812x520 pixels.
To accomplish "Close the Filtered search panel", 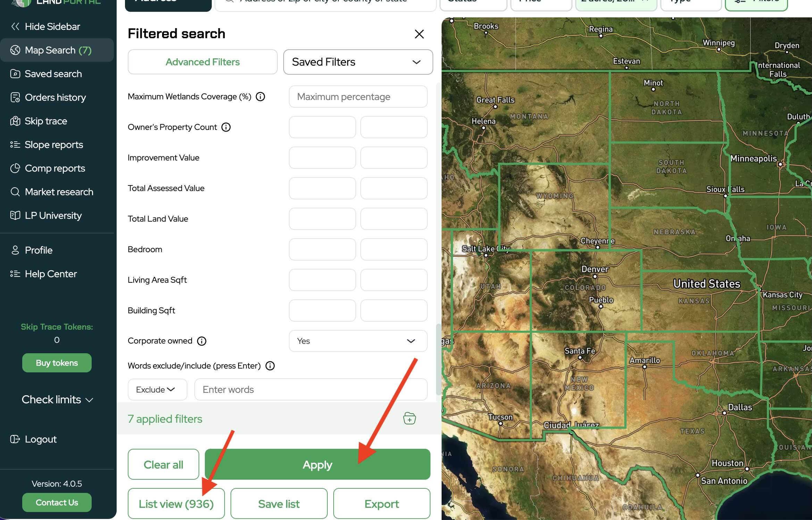I will pyautogui.click(x=419, y=34).
